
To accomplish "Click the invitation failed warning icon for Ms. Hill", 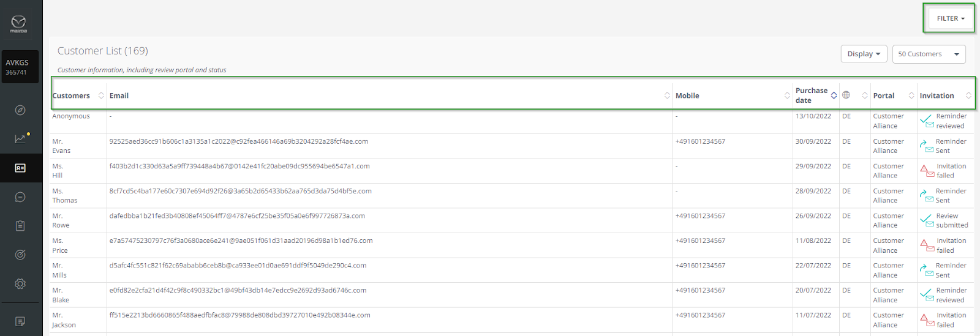I will [x=925, y=170].
